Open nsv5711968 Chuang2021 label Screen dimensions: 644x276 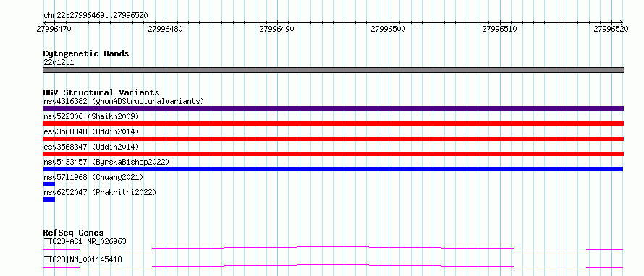(x=93, y=177)
